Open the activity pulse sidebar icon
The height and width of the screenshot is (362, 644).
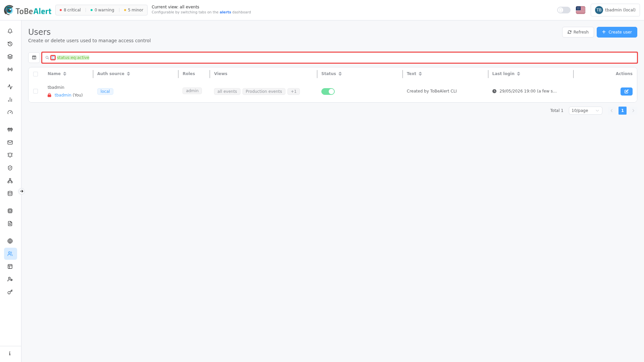click(x=10, y=87)
